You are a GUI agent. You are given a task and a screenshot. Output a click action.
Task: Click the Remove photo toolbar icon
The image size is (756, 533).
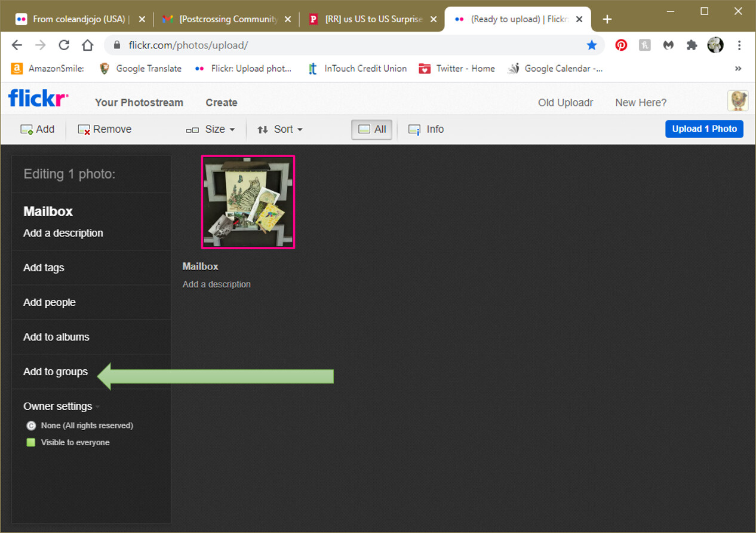click(84, 130)
